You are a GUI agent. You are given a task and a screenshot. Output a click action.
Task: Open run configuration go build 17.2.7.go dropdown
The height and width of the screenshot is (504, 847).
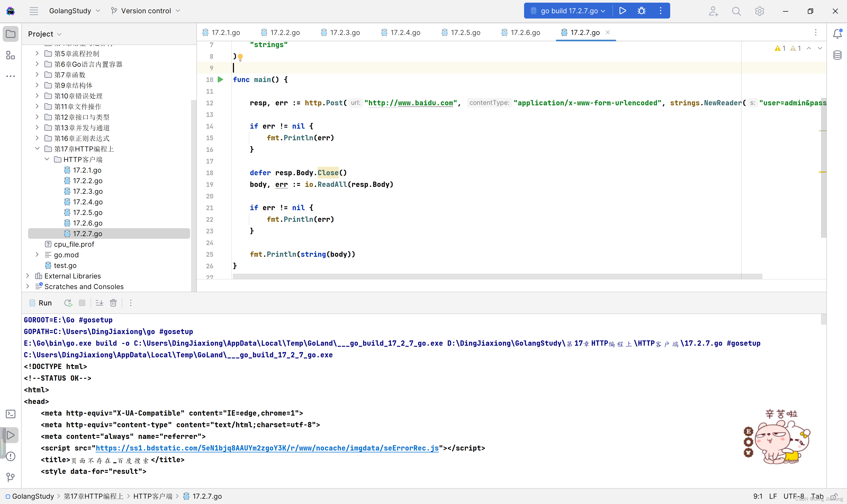click(568, 11)
